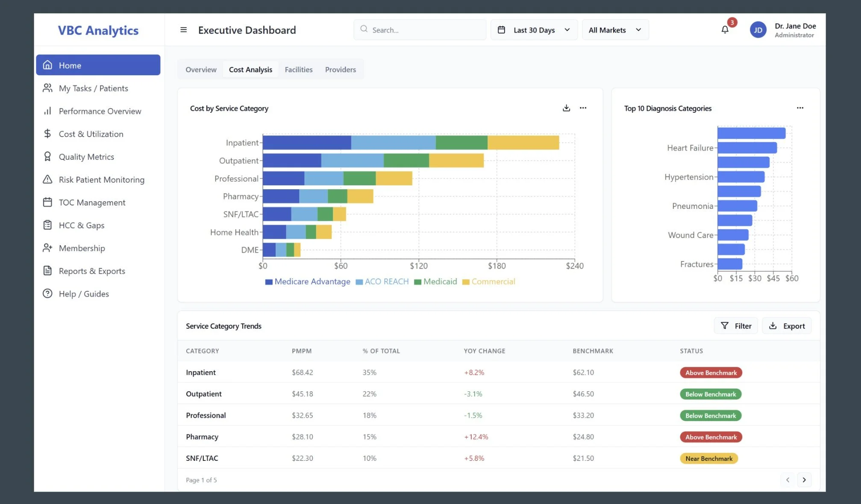
Task: Open HCC & Gaps in sidebar
Action: [81, 225]
